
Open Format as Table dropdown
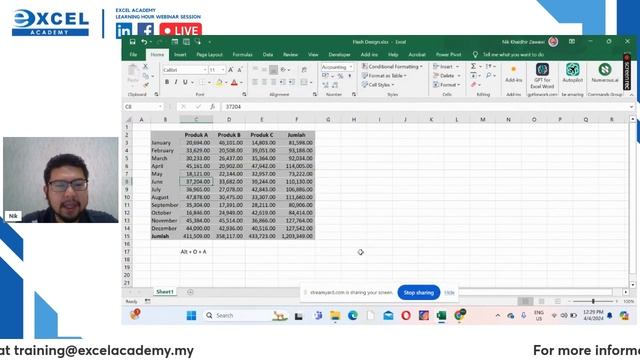pyautogui.click(x=384, y=76)
